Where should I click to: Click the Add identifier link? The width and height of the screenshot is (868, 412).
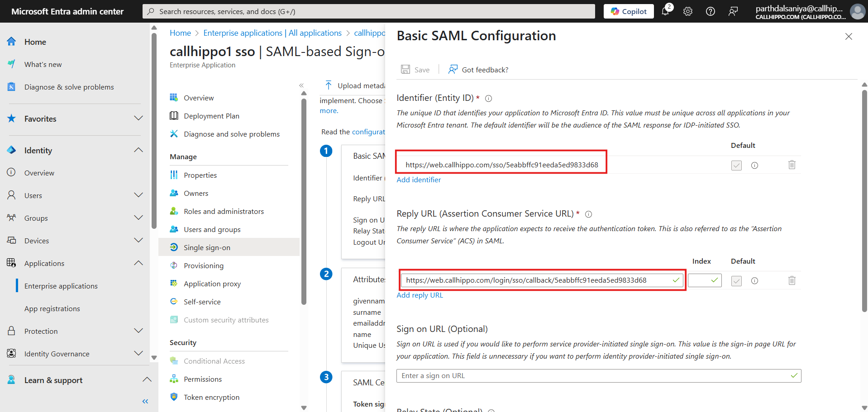[419, 180]
